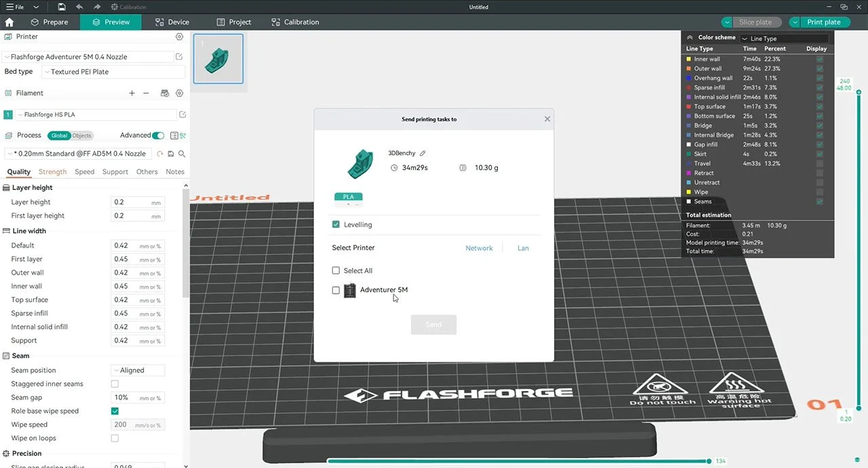Open the File menu
Screen dimensions: 868x468
click(x=14, y=7)
